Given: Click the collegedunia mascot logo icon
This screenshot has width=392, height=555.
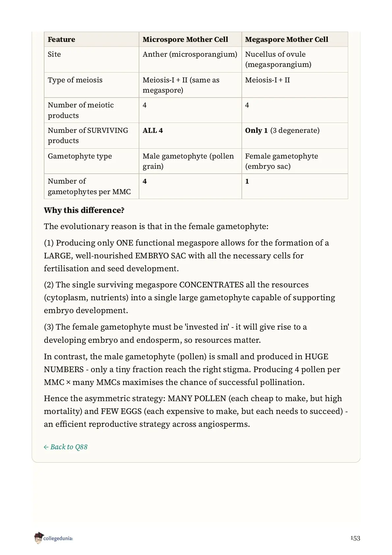Looking at the screenshot, I should [x=39, y=538].
